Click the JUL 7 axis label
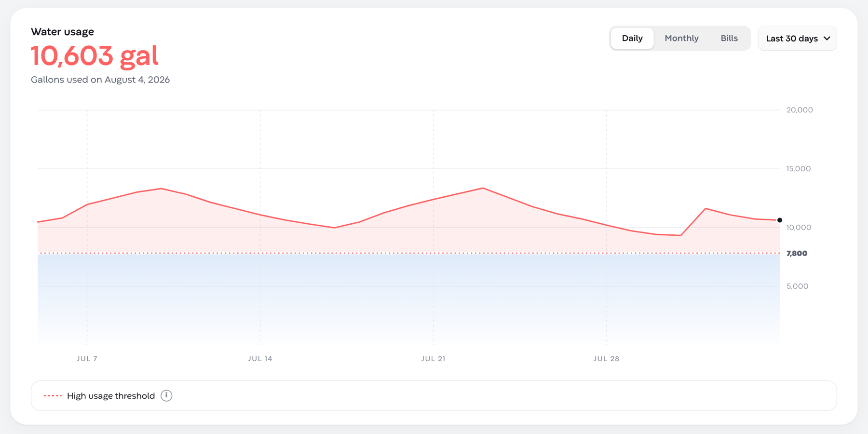 tap(87, 359)
